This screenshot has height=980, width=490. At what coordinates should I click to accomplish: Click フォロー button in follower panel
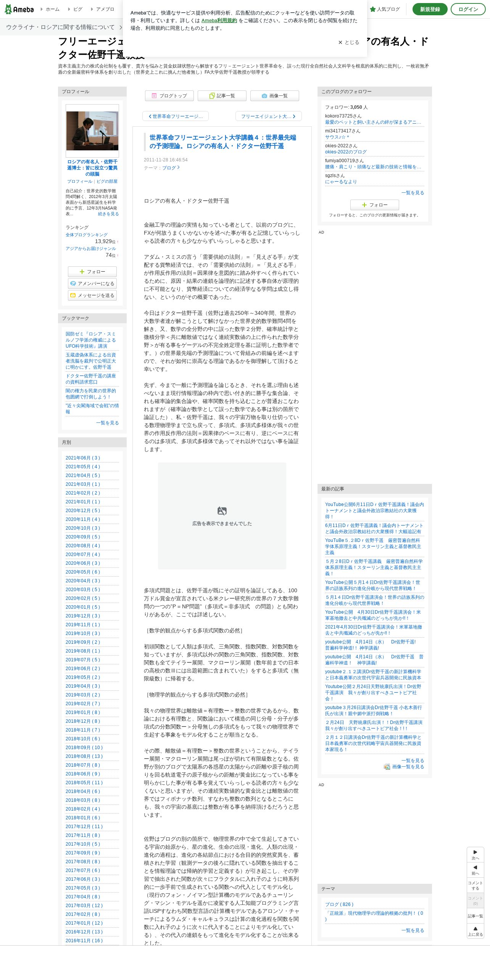pyautogui.click(x=375, y=205)
